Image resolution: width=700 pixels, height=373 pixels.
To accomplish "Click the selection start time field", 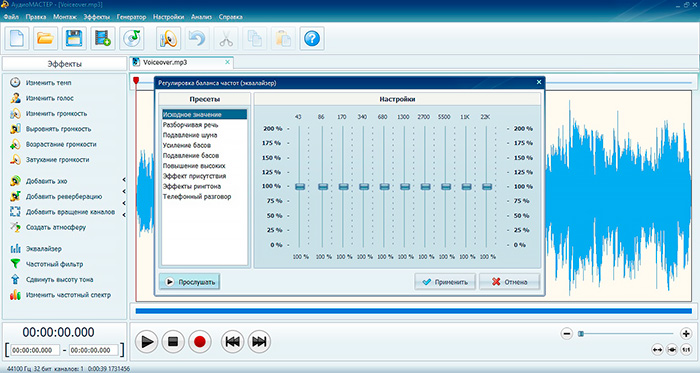I will 35,350.
